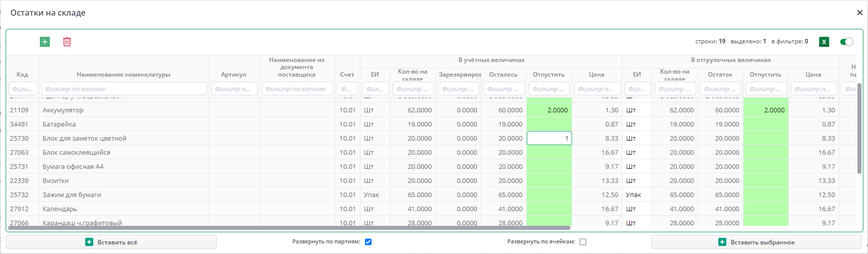Export table with the Excel icon
This screenshot has width=868, height=254.
pyautogui.click(x=824, y=42)
